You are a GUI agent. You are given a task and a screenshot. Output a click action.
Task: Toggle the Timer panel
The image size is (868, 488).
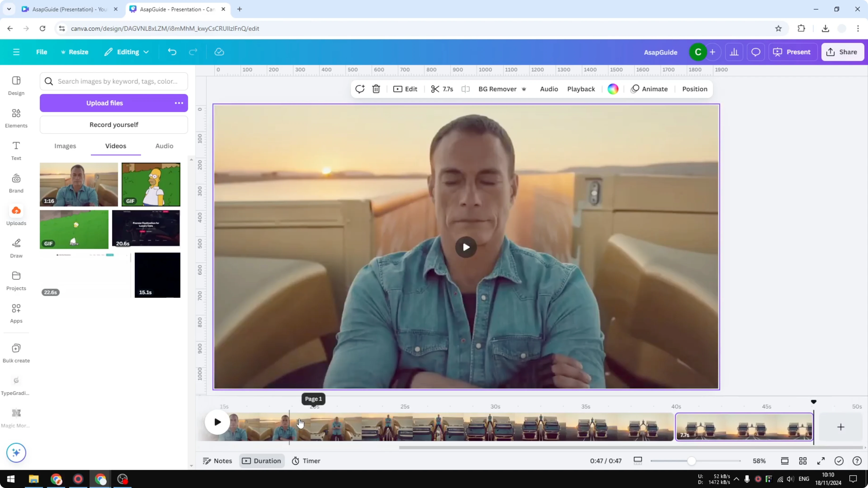[x=306, y=461]
